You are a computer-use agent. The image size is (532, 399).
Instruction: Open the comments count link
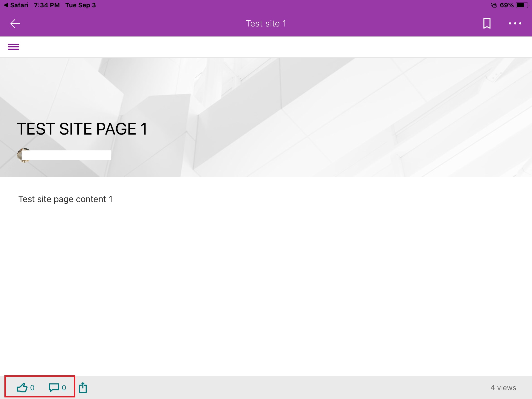point(64,388)
